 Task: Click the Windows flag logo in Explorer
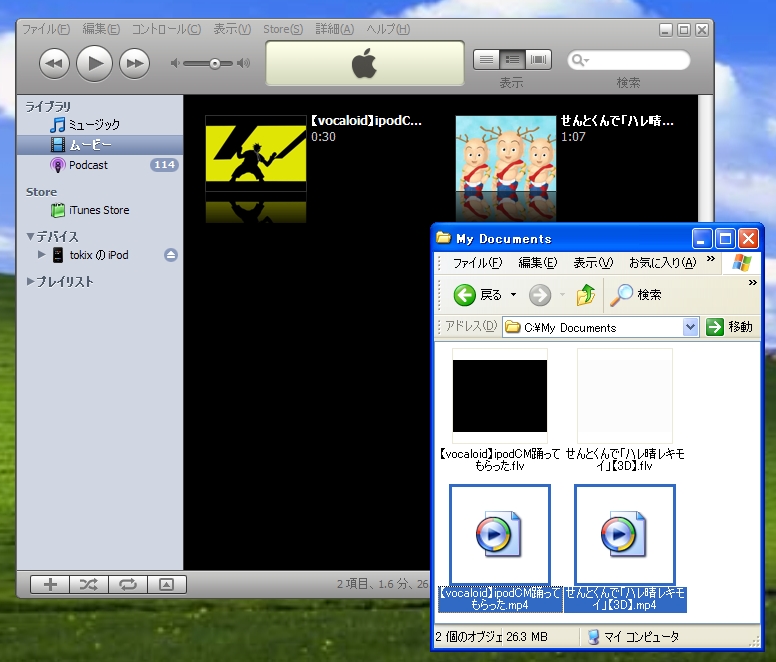pos(741,263)
